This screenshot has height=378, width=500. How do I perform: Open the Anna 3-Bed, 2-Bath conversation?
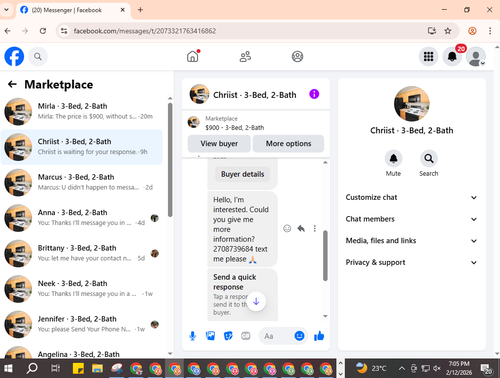[x=82, y=218]
